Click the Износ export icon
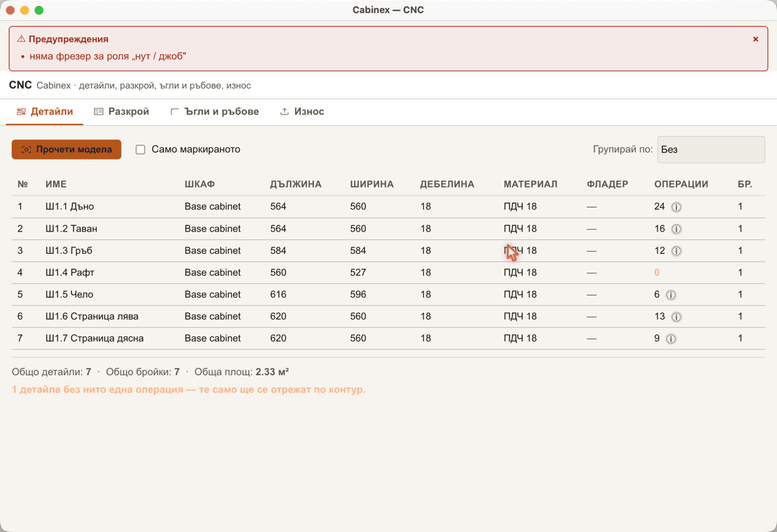777x532 pixels. (x=284, y=112)
